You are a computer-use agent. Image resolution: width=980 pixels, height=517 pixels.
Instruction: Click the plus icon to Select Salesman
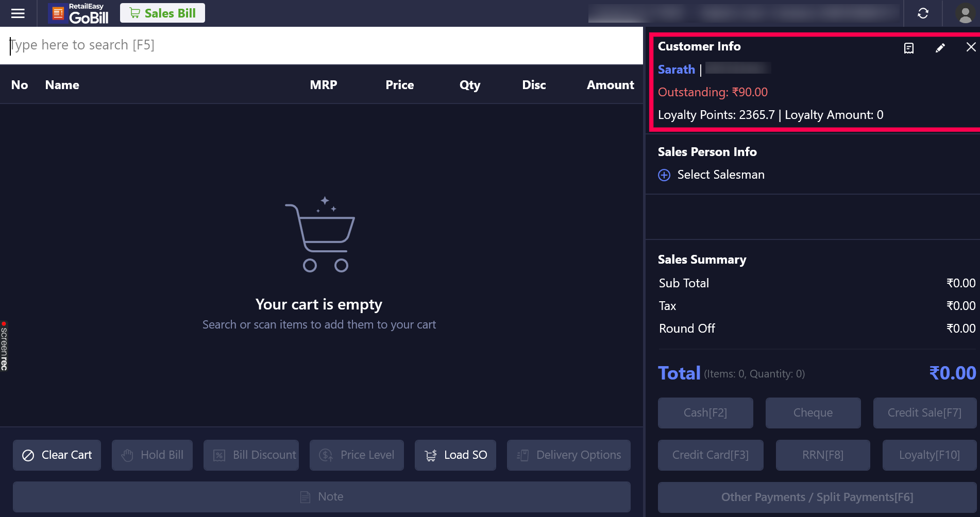click(x=664, y=175)
